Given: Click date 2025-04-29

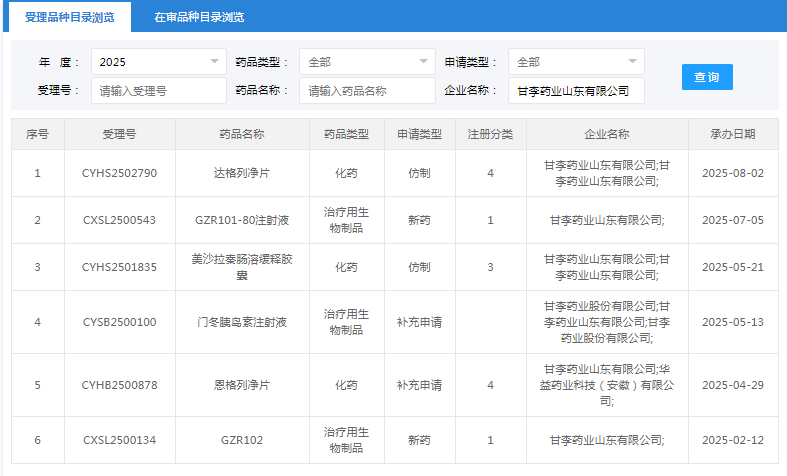Looking at the screenshot, I should [x=733, y=385].
